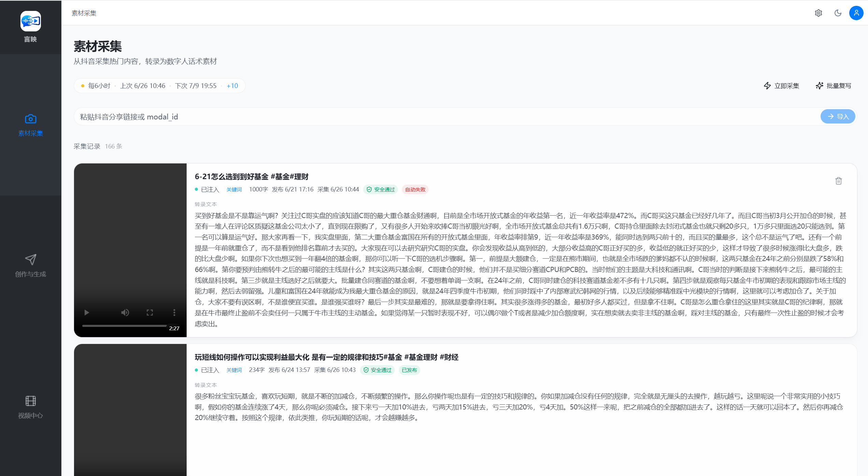Click the 234字 word count
The width and height of the screenshot is (868, 476).
[x=257, y=370]
